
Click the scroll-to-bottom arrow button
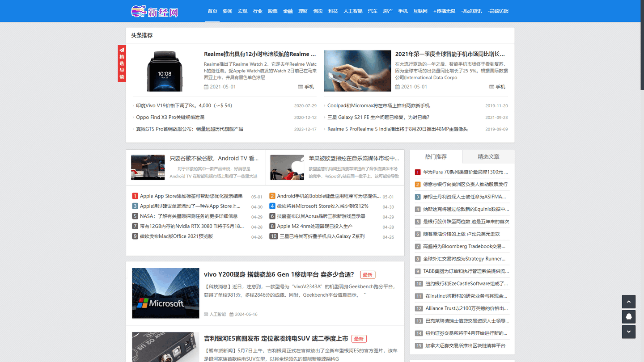[628, 332]
